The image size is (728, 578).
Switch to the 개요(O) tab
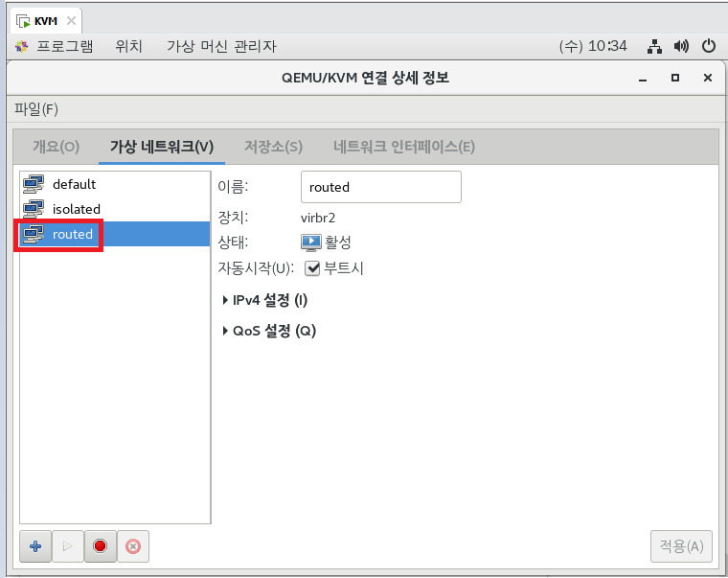click(56, 147)
